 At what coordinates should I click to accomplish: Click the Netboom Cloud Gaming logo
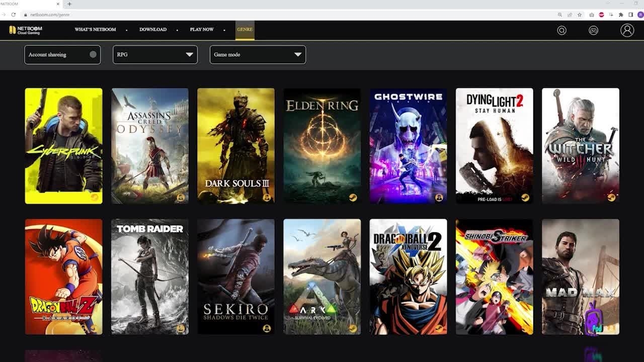point(26,30)
